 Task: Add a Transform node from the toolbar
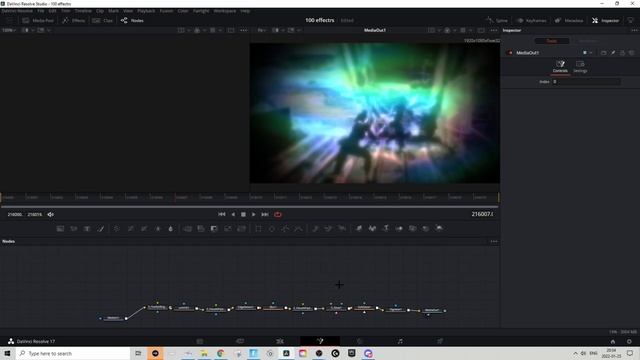tap(242, 229)
